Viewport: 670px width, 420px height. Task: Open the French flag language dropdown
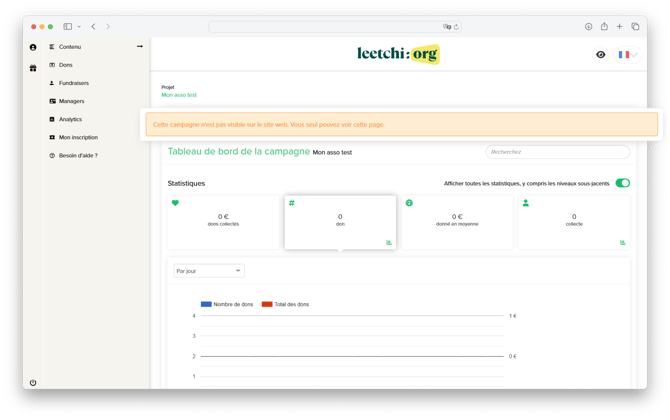pyautogui.click(x=628, y=55)
